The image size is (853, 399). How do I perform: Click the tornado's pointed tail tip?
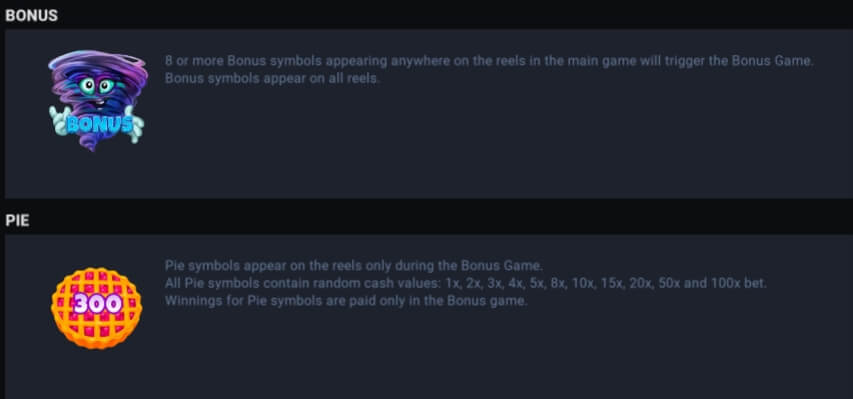[91, 145]
